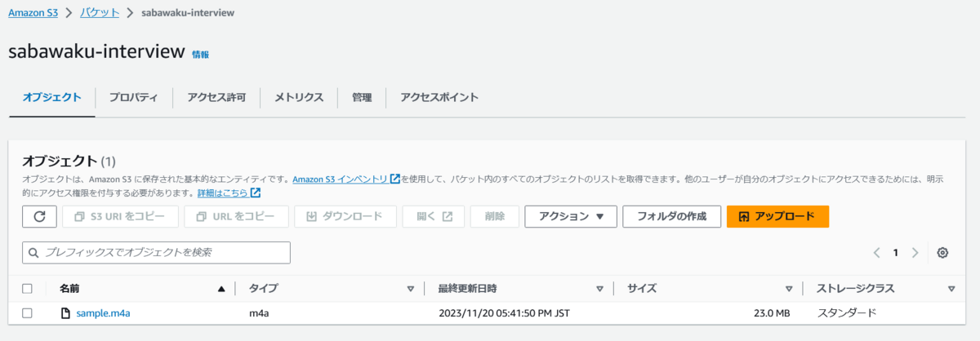This screenshot has width=980, height=341.
Task: Open the 詳細はこちら link
Action: [x=229, y=193]
